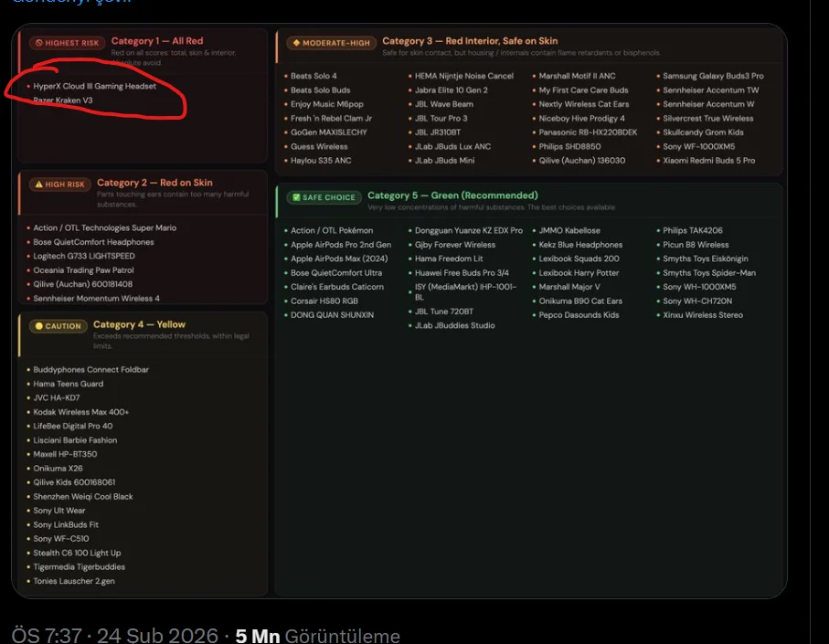Click 'Nextly Wireless Cat Ears' item

pos(584,104)
